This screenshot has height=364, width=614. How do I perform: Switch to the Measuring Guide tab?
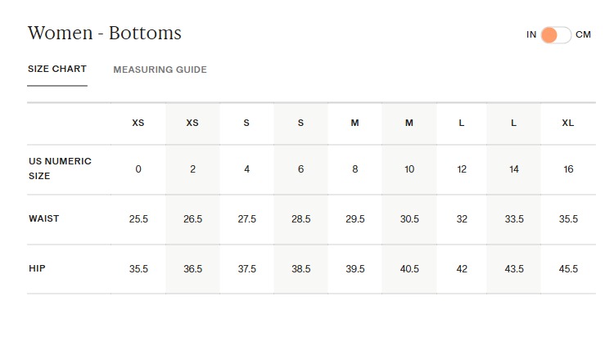pos(160,70)
